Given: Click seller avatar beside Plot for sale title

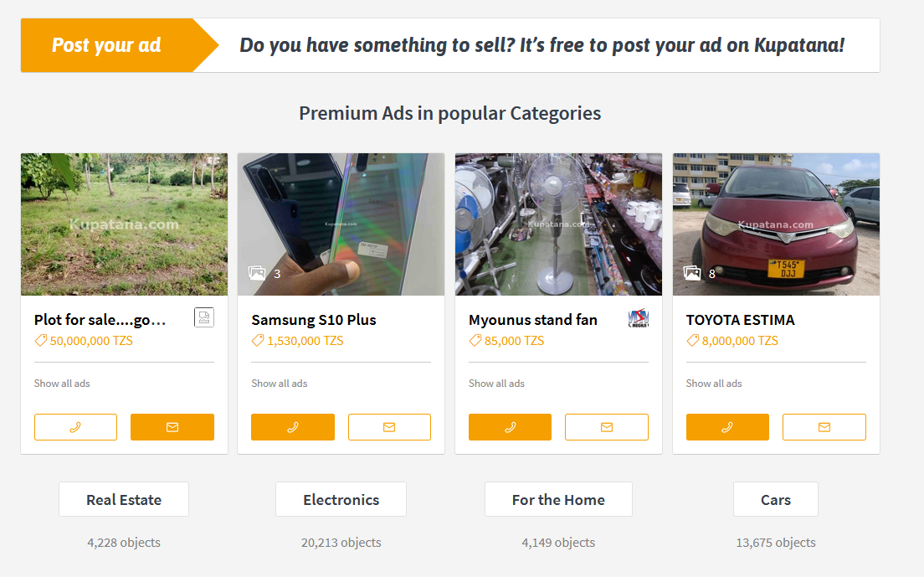Looking at the screenshot, I should click(204, 317).
